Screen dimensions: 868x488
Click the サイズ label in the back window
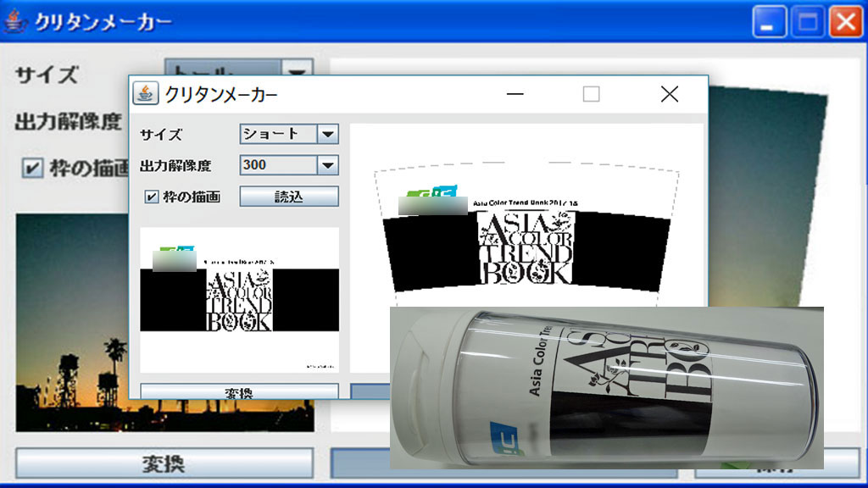click(x=47, y=75)
